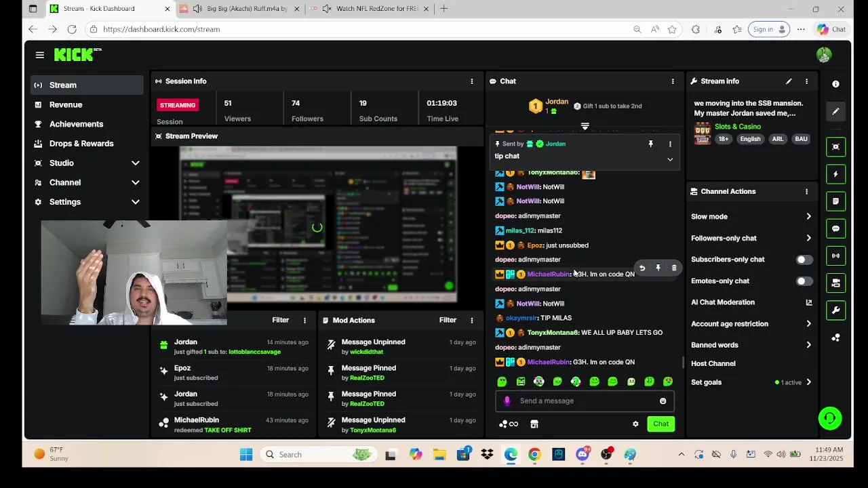Viewport: 868px width, 488px height.
Task: Open the emoji picker in message box
Action: point(663,401)
